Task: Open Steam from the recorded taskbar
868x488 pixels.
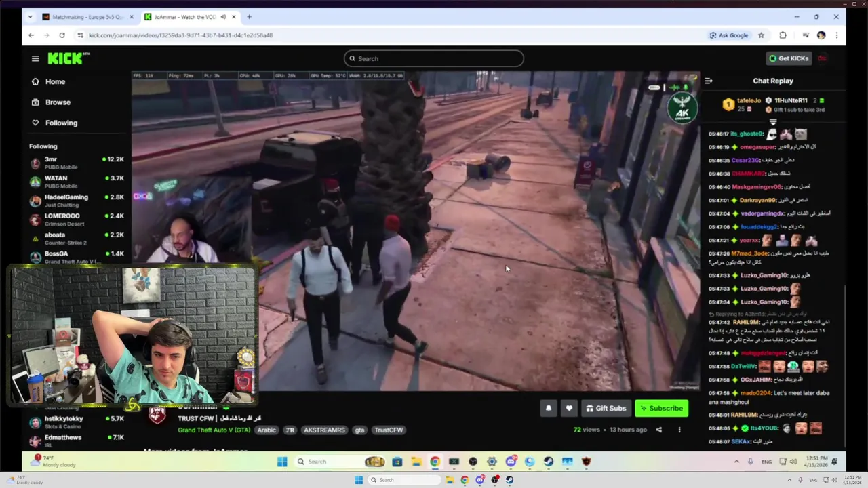Action: pyautogui.click(x=548, y=462)
